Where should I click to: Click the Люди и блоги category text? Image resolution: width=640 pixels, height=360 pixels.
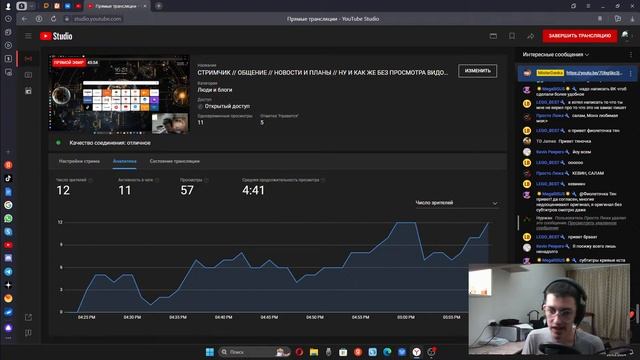click(x=215, y=90)
